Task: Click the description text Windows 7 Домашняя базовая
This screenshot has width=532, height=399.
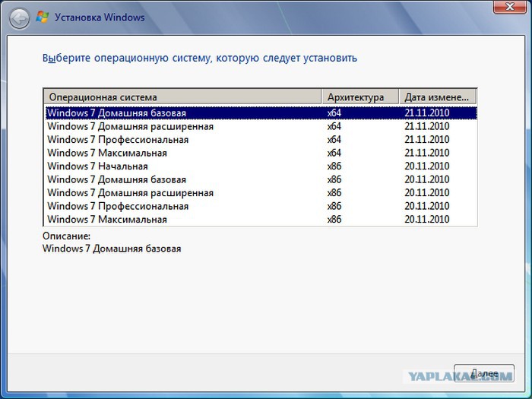Action: click(112, 249)
